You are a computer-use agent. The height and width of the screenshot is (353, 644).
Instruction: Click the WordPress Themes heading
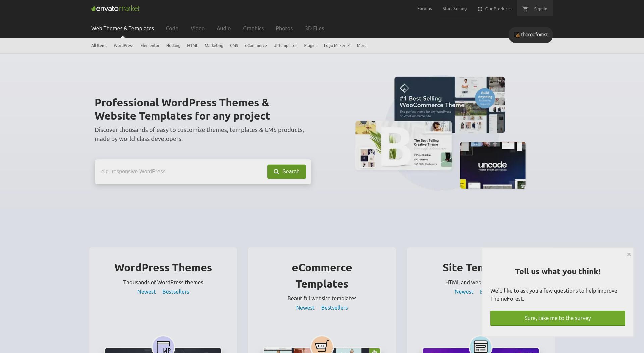[x=163, y=268]
